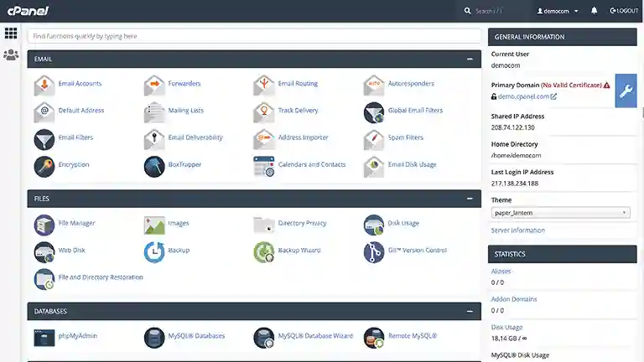Open the Mailing Lists icon
The image size is (644, 362).
[154, 112]
